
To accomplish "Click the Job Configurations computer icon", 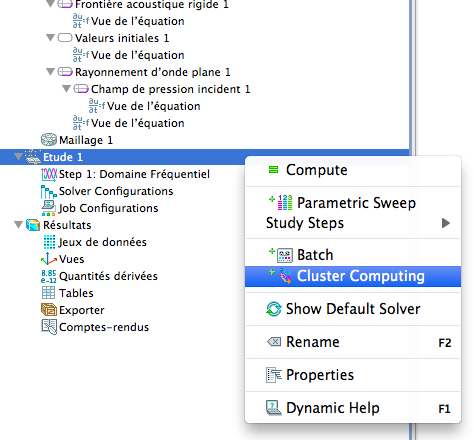I will [x=49, y=208].
